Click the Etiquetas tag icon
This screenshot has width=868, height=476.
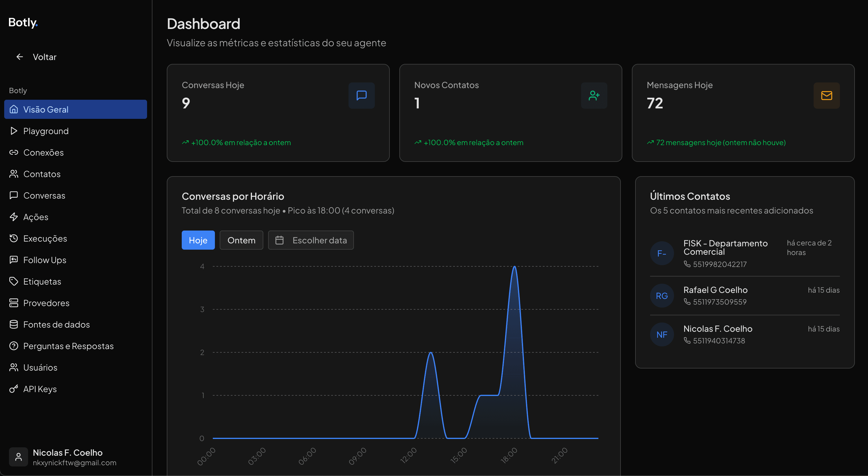[x=13, y=281]
